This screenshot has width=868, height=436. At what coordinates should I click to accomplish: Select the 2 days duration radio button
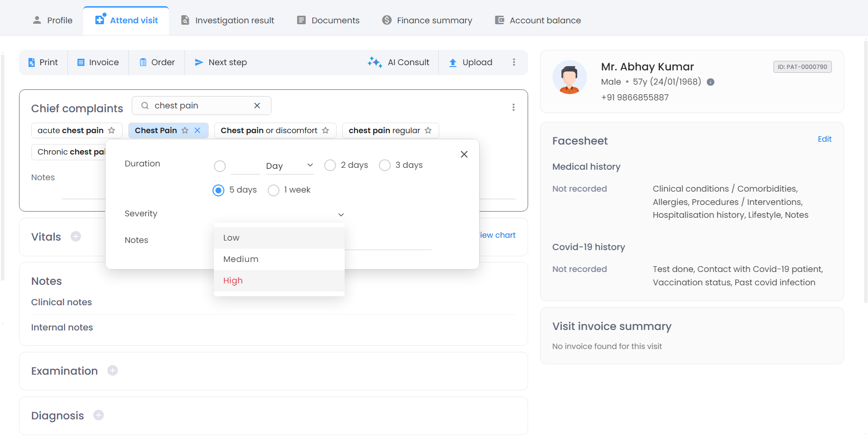pyautogui.click(x=330, y=165)
